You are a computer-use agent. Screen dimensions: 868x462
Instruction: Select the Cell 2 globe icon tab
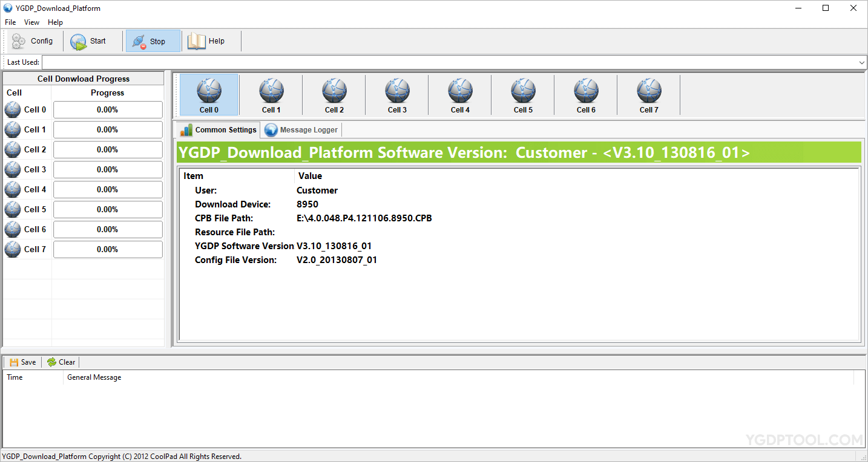click(x=334, y=95)
